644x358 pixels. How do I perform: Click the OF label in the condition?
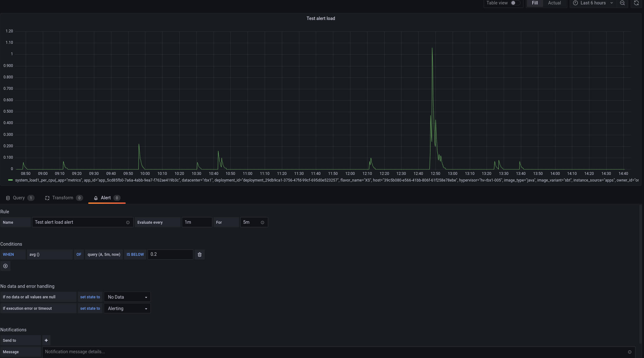point(79,255)
